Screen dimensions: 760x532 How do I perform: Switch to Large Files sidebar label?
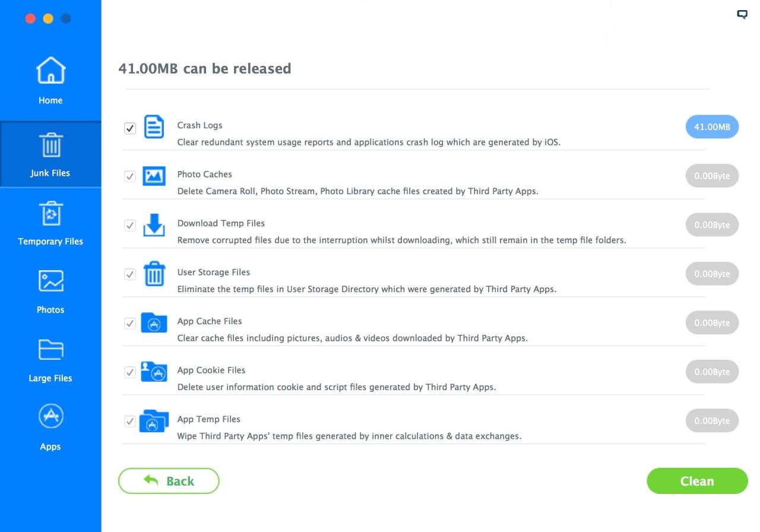coord(50,378)
